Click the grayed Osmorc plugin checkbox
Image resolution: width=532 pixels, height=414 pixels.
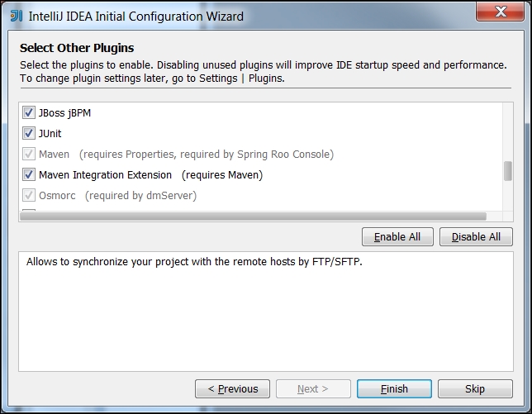[29, 196]
